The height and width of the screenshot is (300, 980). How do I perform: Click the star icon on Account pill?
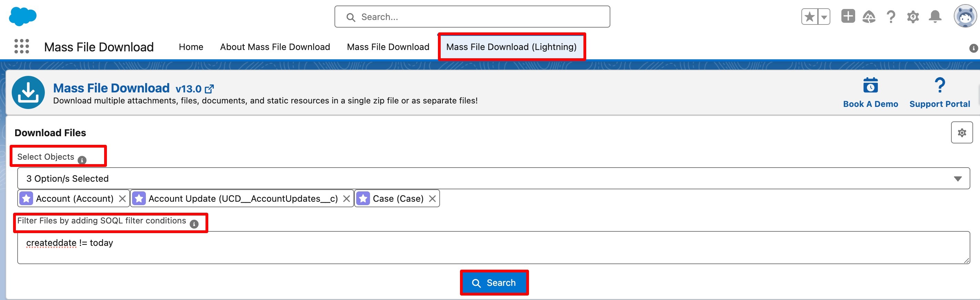[x=26, y=199]
